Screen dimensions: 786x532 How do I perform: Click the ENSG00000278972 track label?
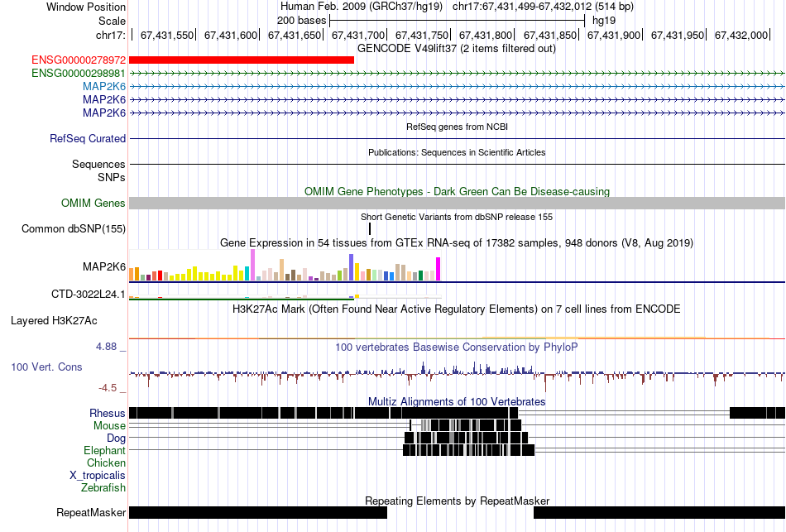click(x=79, y=60)
